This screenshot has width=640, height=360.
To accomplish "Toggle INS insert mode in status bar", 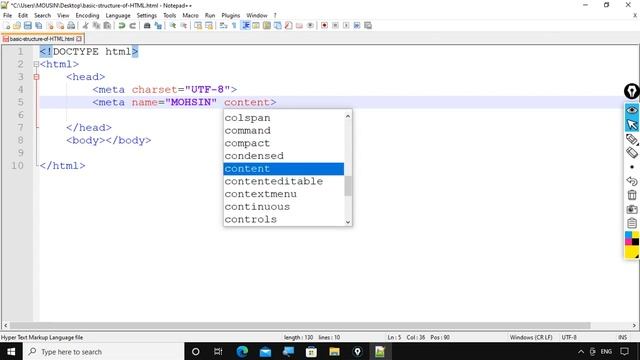I will (x=622, y=338).
